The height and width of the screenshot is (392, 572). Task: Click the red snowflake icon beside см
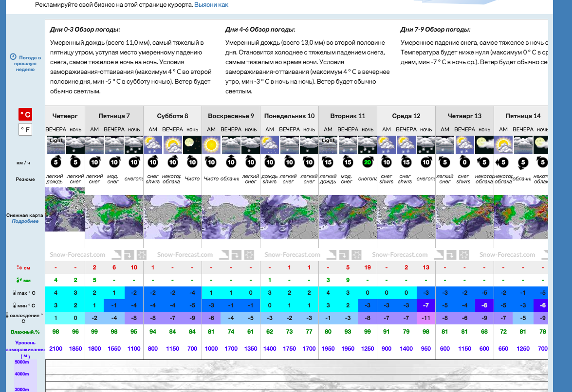(x=19, y=267)
